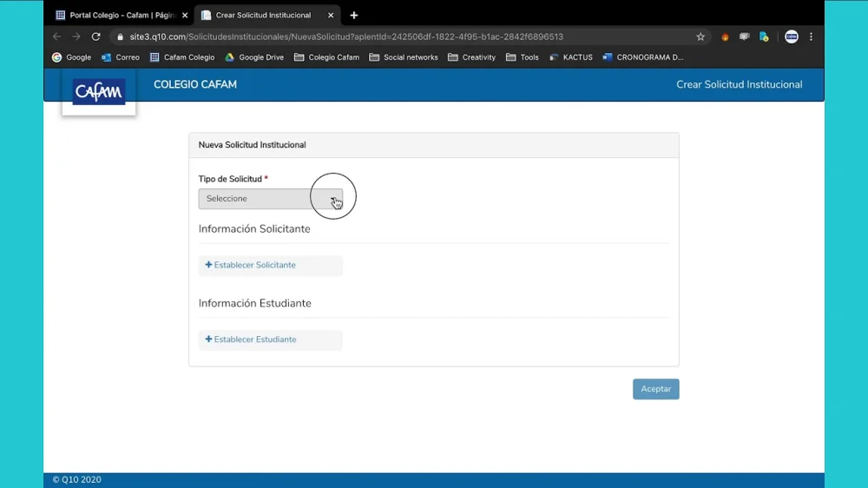
Task: Click COLEGIO CAFAM header title
Action: pos(194,85)
